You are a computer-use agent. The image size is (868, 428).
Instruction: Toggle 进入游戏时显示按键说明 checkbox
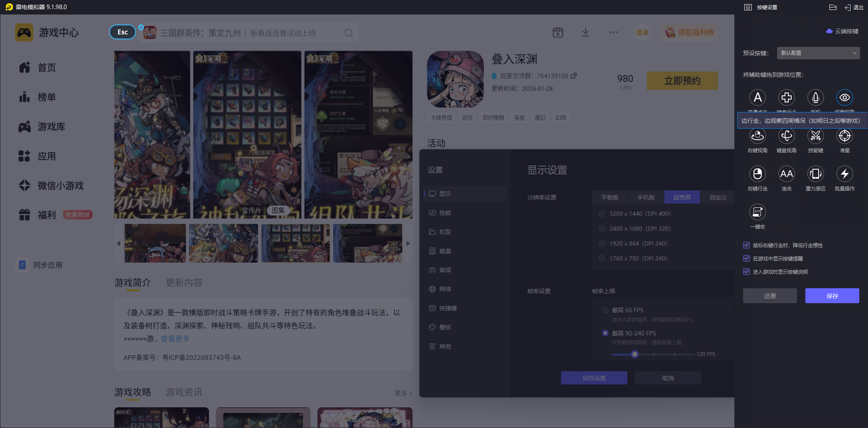(x=746, y=272)
